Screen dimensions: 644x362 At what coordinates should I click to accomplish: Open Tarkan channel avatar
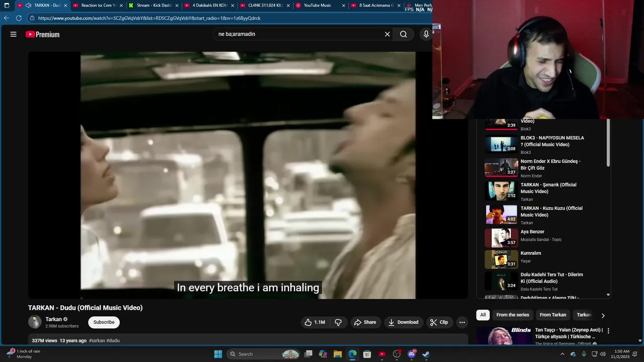click(35, 322)
